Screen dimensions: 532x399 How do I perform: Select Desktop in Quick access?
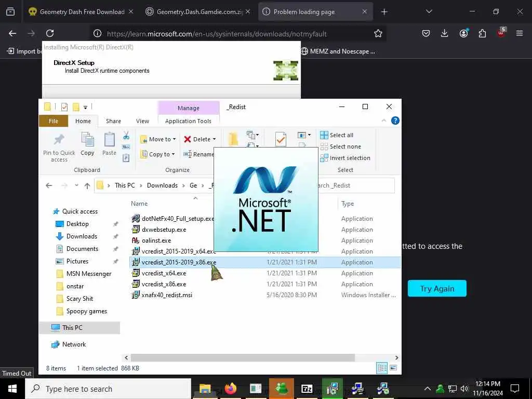77,224
